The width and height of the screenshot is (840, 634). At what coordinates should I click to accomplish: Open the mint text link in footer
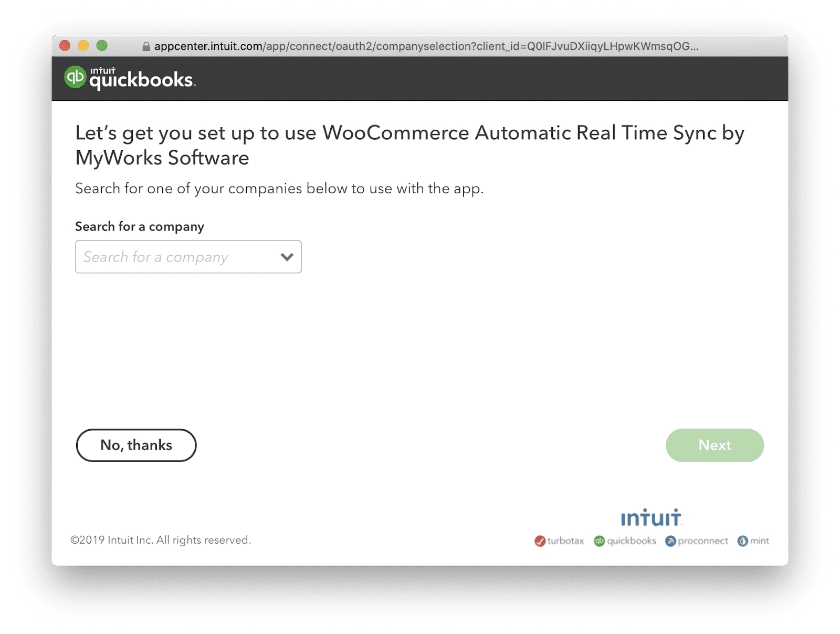tap(759, 541)
